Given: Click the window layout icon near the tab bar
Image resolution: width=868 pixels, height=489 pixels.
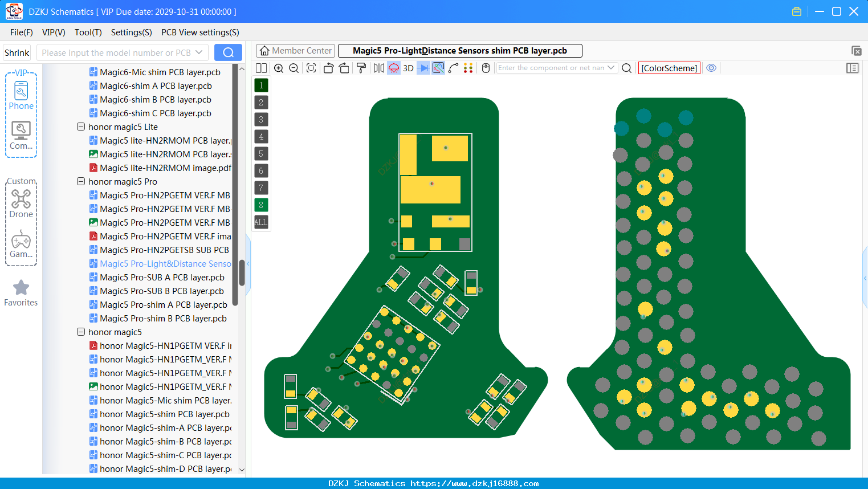Looking at the screenshot, I should point(857,51).
